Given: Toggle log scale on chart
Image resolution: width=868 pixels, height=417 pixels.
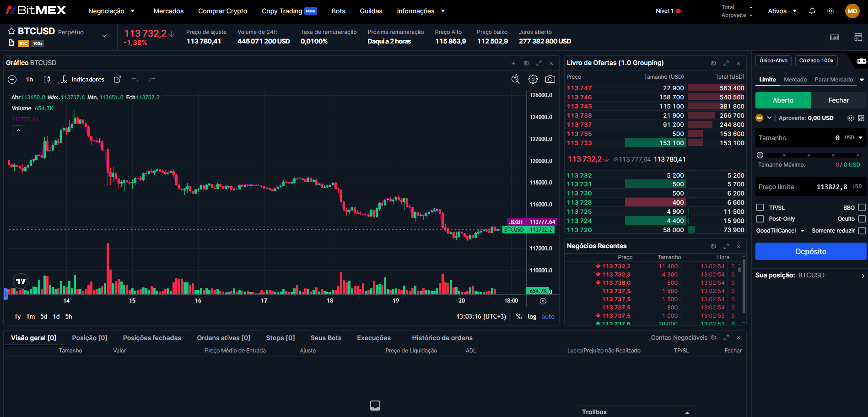Looking at the screenshot, I should pyautogui.click(x=532, y=316).
